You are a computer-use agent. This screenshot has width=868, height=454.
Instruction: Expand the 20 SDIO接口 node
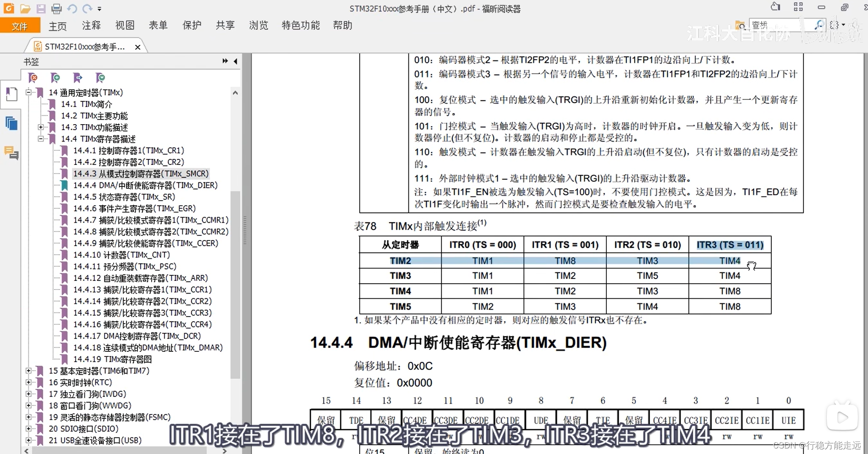[x=29, y=429]
